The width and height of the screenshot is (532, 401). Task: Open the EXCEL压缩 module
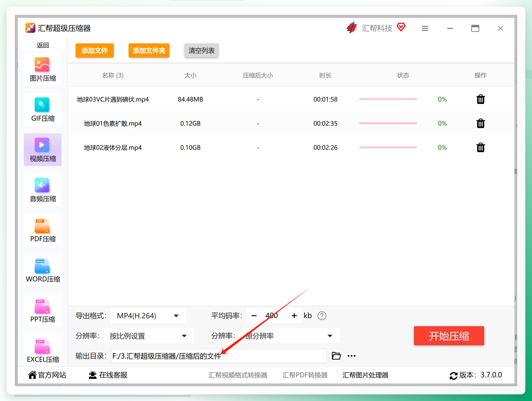click(x=43, y=351)
